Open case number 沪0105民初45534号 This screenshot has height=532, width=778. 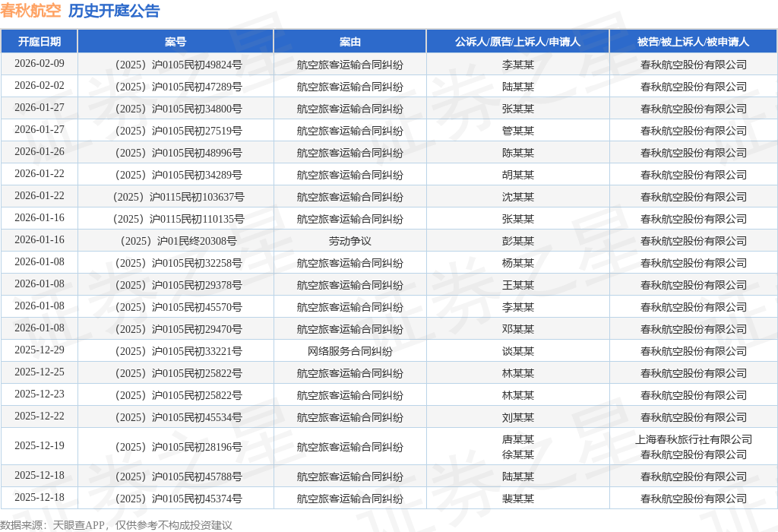coord(178,417)
